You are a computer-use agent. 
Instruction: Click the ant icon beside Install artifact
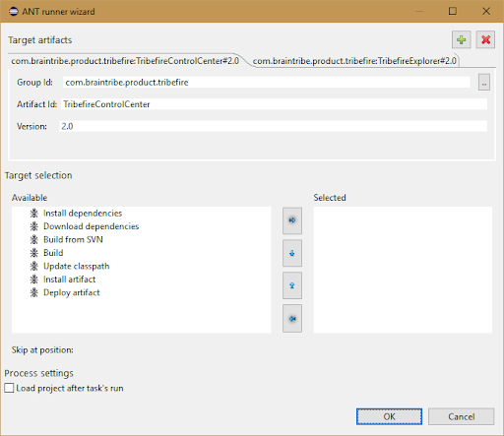click(x=34, y=280)
